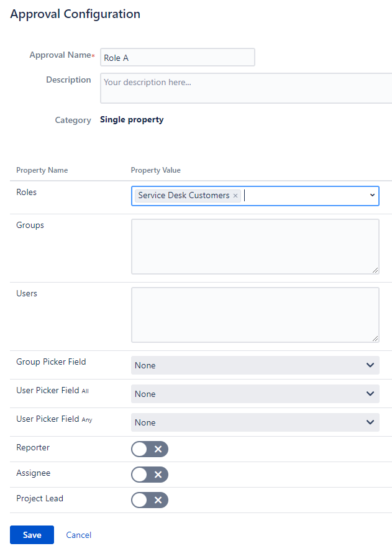Click inside the Groups text box

point(255,246)
